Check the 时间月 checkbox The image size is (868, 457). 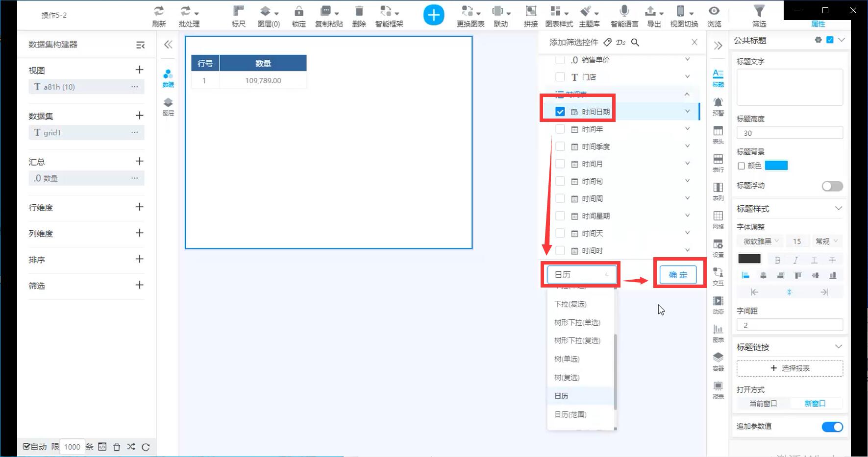(x=560, y=164)
